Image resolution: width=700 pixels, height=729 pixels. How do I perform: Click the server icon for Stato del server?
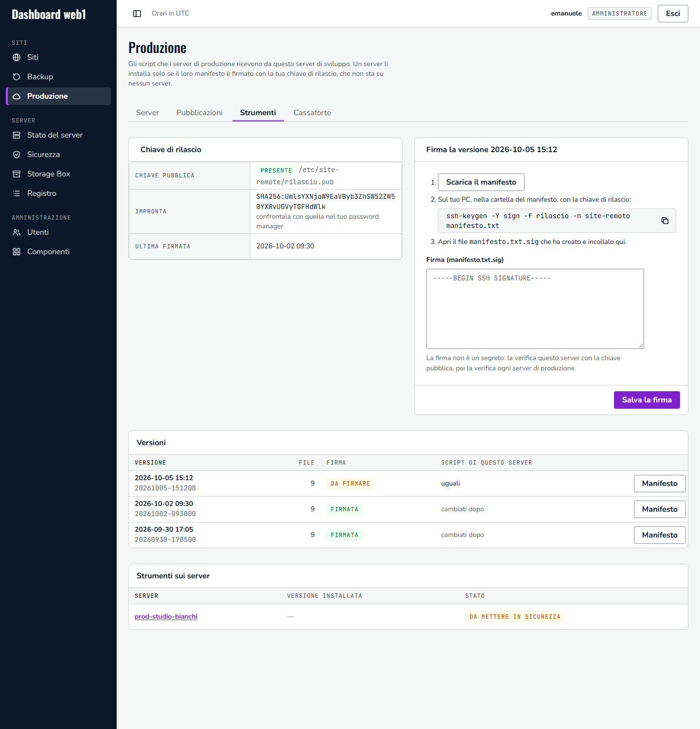coord(17,135)
